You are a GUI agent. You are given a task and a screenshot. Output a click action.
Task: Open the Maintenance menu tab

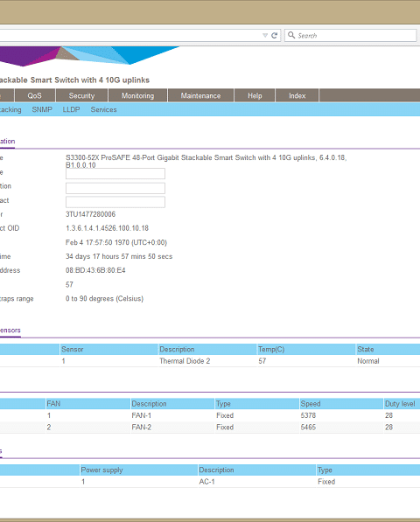click(201, 96)
